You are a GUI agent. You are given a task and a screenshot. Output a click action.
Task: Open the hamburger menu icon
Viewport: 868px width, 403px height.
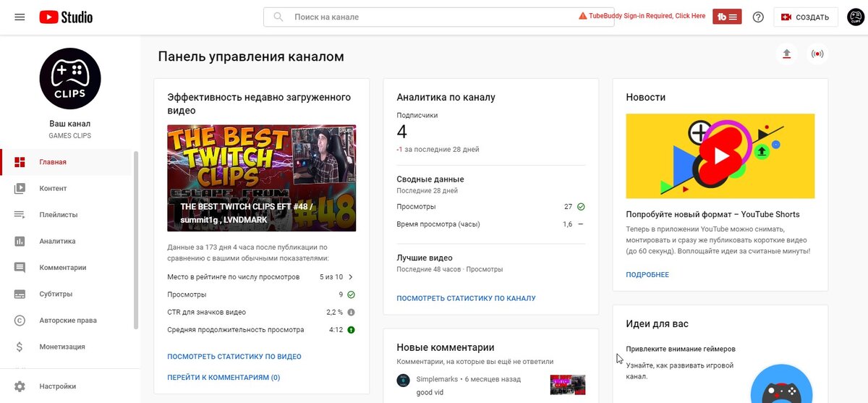click(x=20, y=17)
